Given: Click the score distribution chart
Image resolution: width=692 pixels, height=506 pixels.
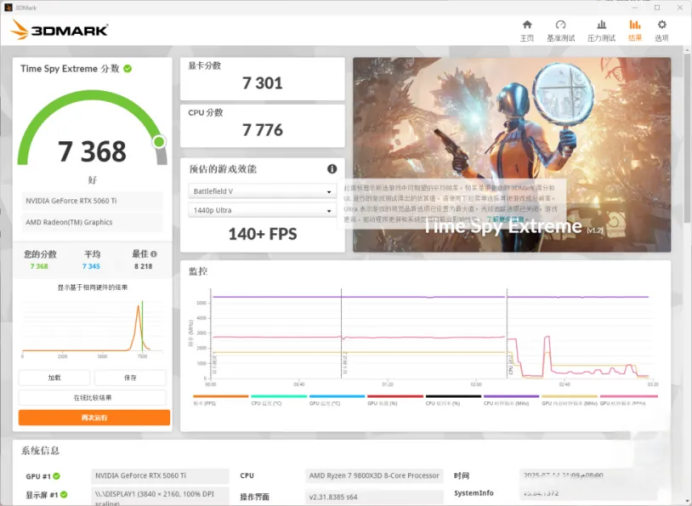Looking at the screenshot, I should (x=92, y=329).
